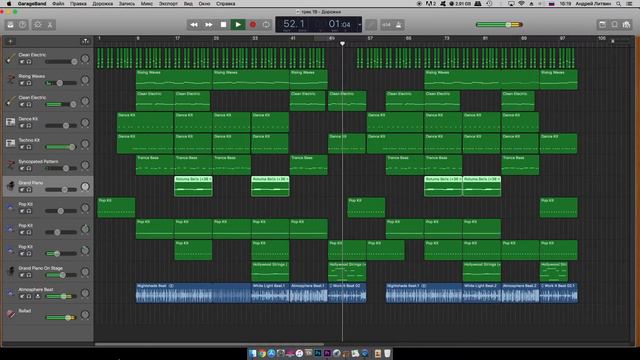Solo the Techno Kit track
Image resolution: width=640 pixels, height=360 pixels.
tap(29, 147)
